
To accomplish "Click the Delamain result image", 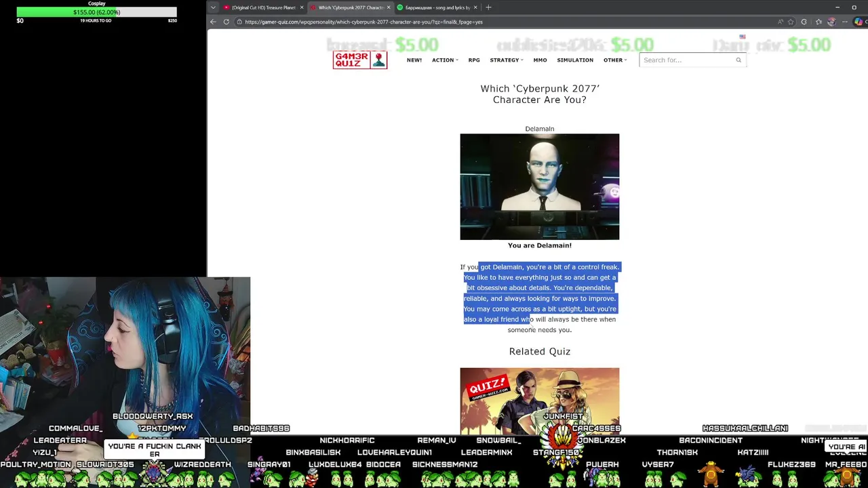I will click(540, 186).
